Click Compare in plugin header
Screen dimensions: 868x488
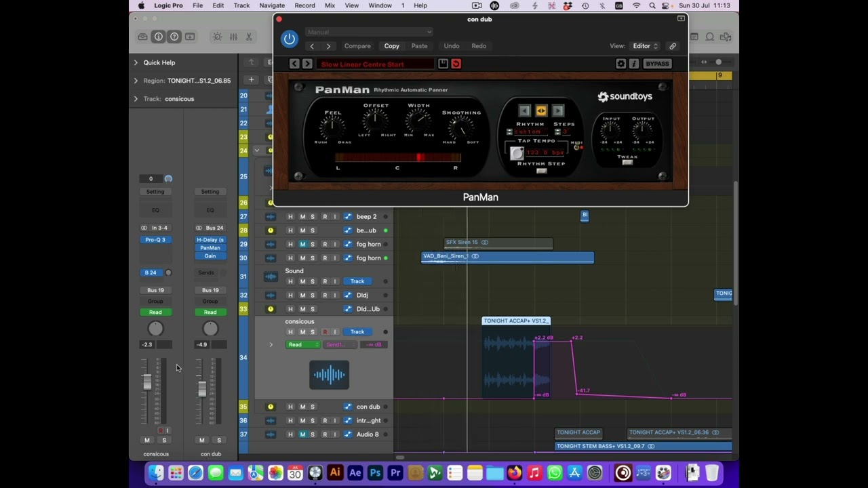click(357, 46)
